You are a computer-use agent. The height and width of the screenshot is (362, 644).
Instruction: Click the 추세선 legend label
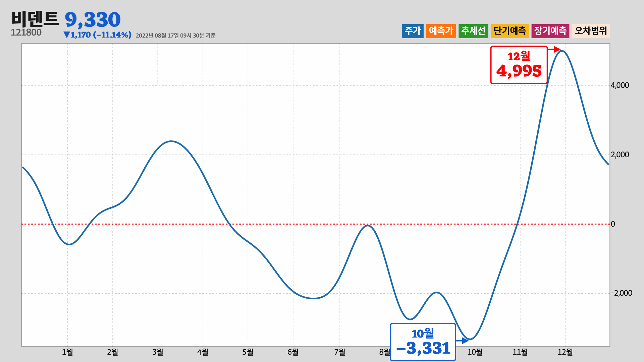(473, 31)
